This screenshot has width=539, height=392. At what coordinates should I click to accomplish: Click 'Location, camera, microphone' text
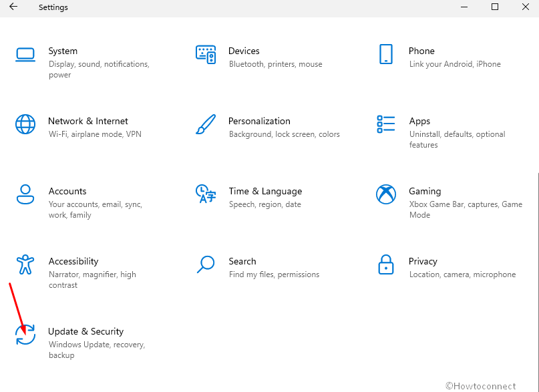click(462, 274)
